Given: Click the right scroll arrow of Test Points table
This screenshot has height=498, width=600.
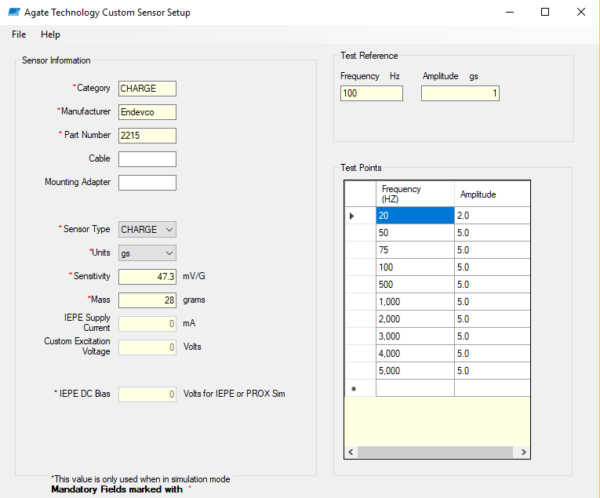Looking at the screenshot, I should tap(523, 452).
